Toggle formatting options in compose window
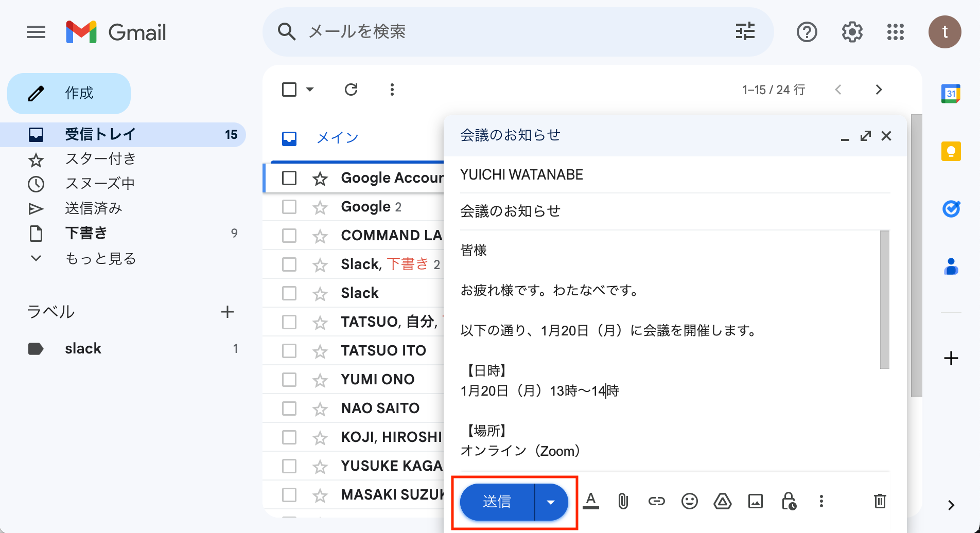 pyautogui.click(x=591, y=501)
